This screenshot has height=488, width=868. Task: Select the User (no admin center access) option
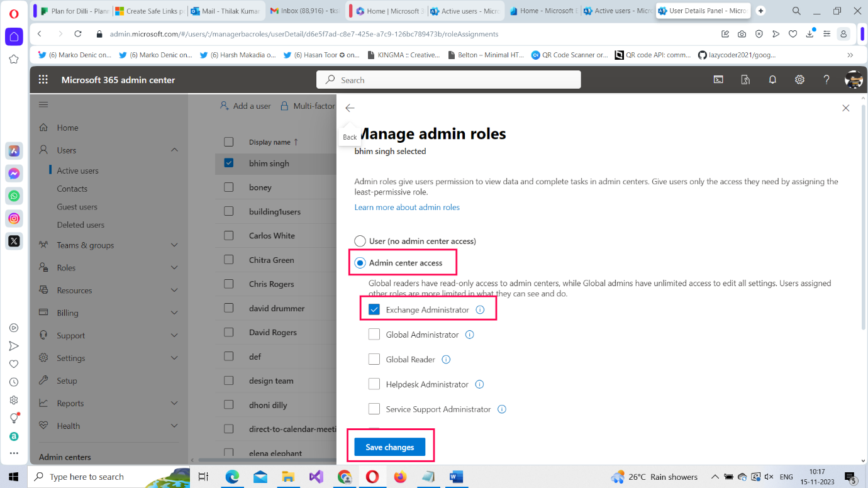(x=359, y=240)
